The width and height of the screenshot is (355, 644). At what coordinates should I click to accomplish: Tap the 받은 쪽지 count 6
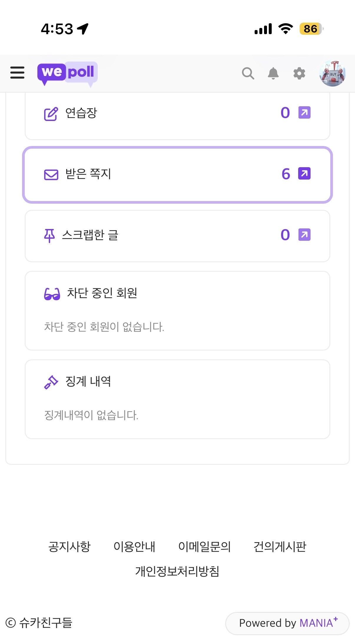pyautogui.click(x=286, y=174)
